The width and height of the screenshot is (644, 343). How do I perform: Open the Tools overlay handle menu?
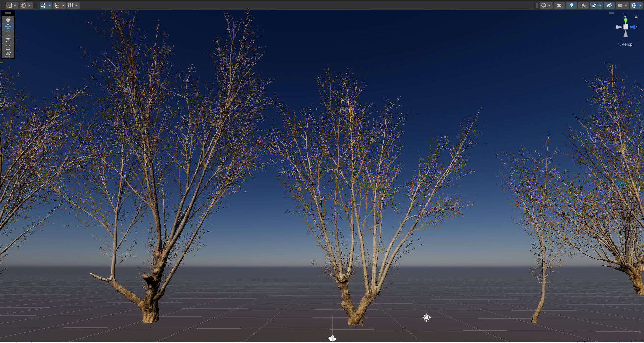click(x=8, y=13)
